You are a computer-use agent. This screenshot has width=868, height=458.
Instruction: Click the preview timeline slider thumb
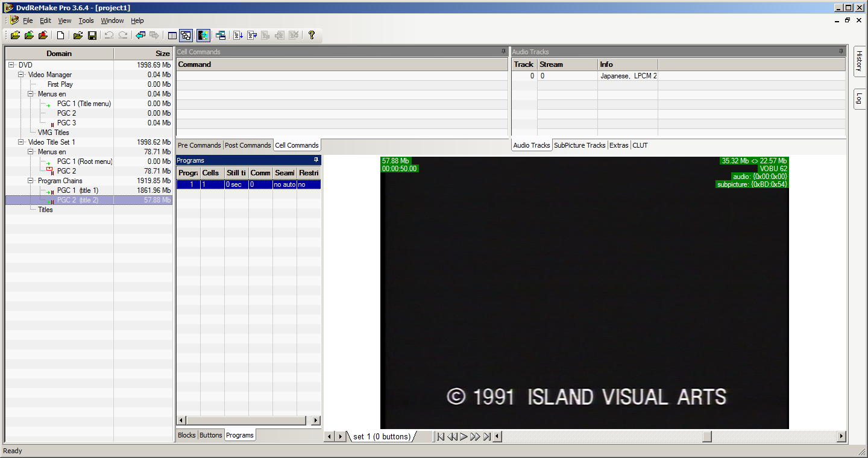pyautogui.click(x=707, y=436)
